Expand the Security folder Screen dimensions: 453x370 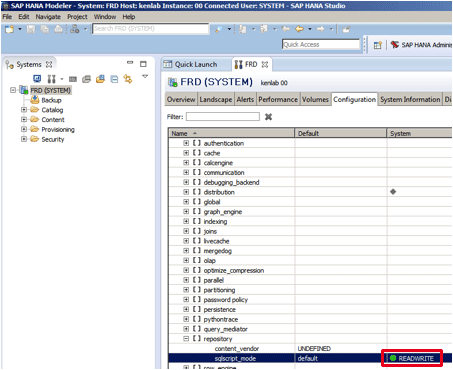(24, 139)
